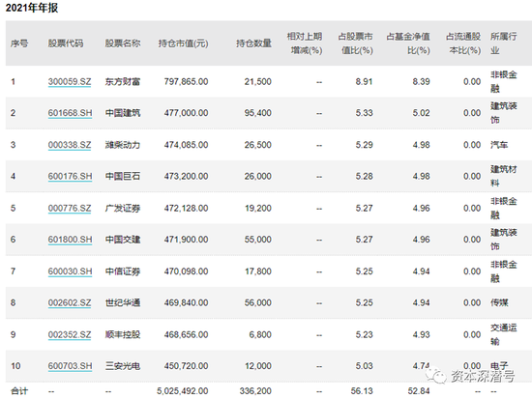Select stock name 中国交建
The height and width of the screenshot is (399, 532).
[123, 240]
